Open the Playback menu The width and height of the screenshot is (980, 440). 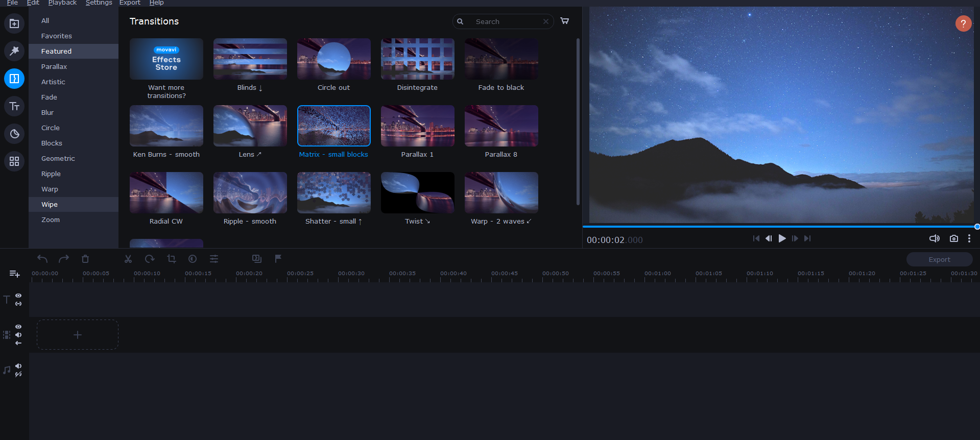tap(62, 3)
